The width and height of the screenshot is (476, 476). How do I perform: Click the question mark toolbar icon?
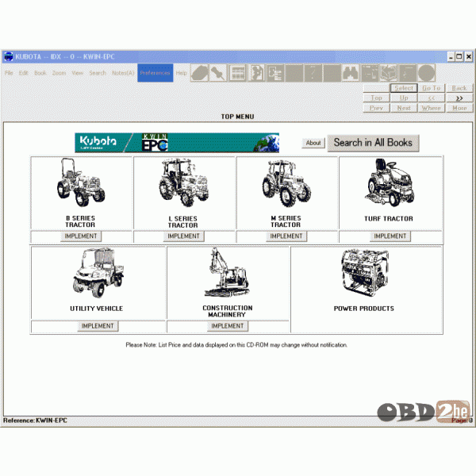point(313,73)
